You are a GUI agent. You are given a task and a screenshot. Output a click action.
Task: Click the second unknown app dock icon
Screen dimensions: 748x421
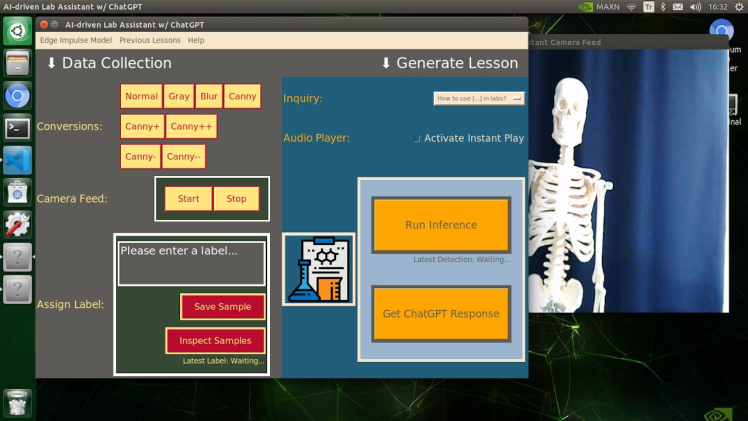coord(17,289)
